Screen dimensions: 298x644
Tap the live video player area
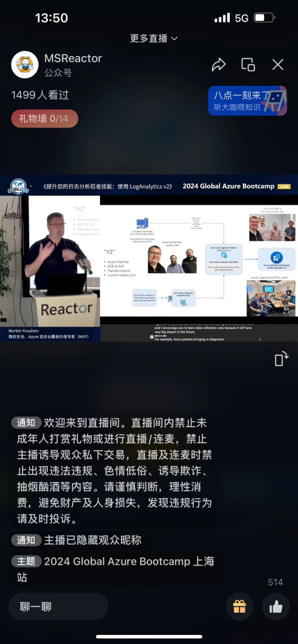click(149, 258)
